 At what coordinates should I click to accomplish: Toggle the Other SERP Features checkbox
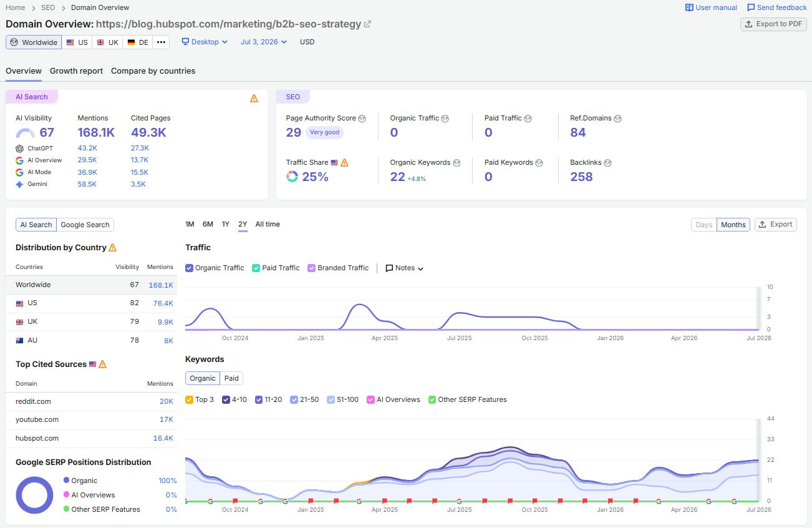click(432, 399)
